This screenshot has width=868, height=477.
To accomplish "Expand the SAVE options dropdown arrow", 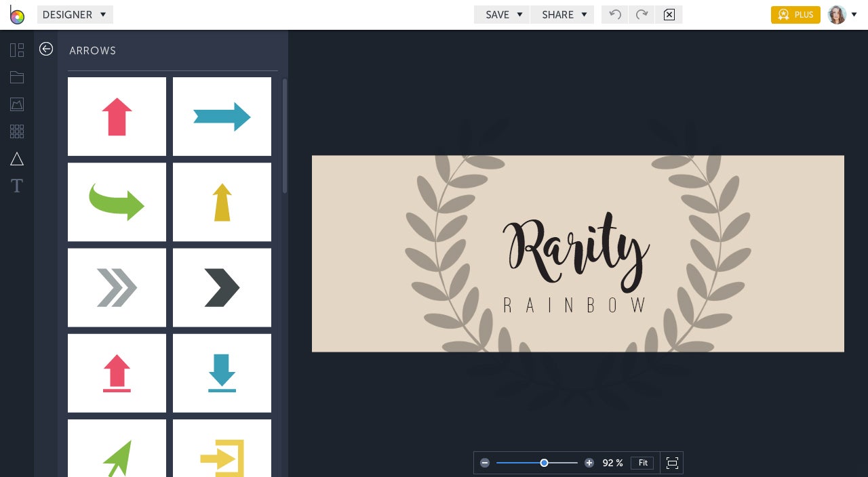I will 519,14.
